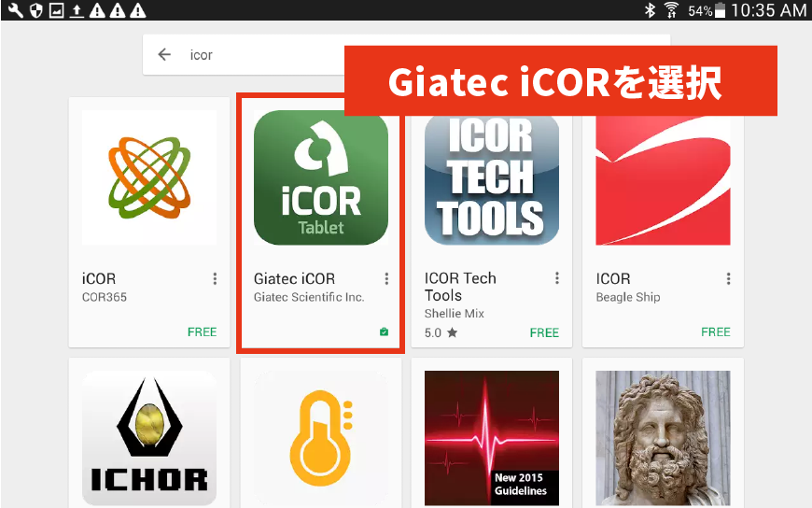Open the iCOR COR365 app icon
Image resolution: width=812 pixels, height=508 pixels.
(x=149, y=177)
